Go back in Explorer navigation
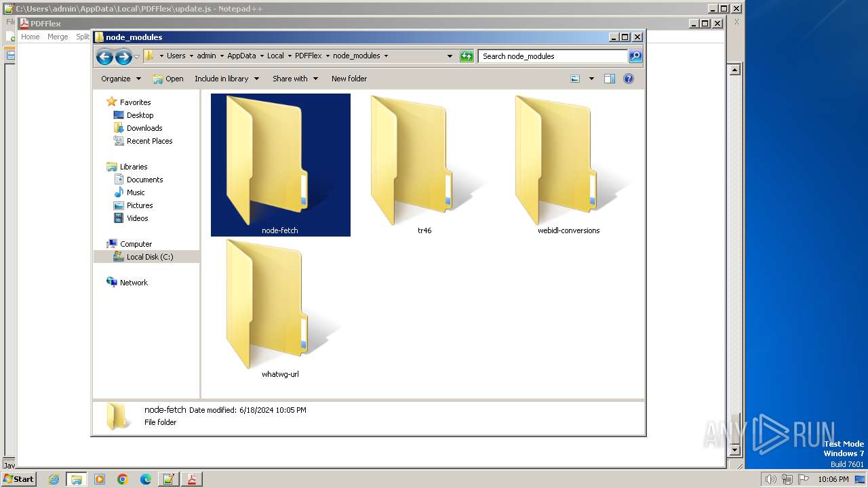Viewport: 868px width, 488px height. (x=104, y=56)
